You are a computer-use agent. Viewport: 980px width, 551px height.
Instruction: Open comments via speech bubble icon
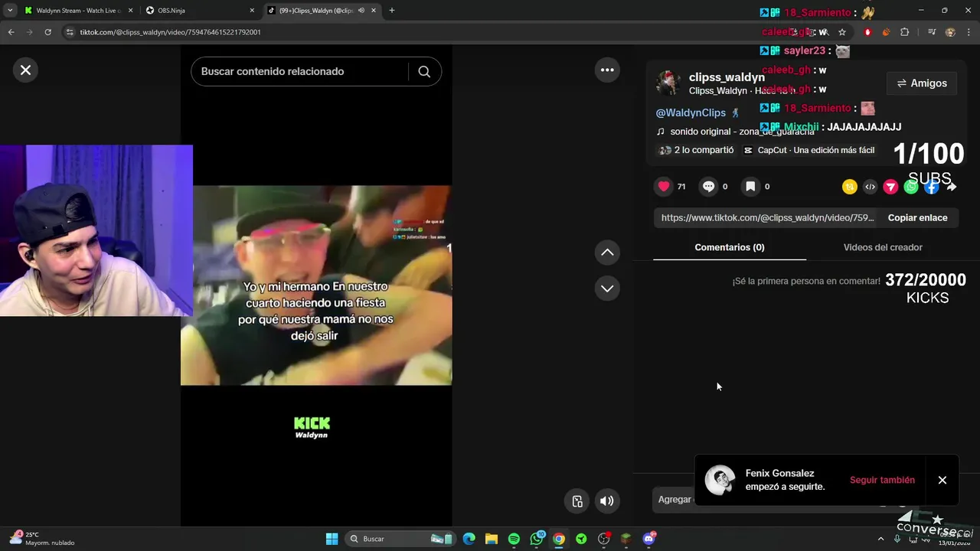pos(709,186)
